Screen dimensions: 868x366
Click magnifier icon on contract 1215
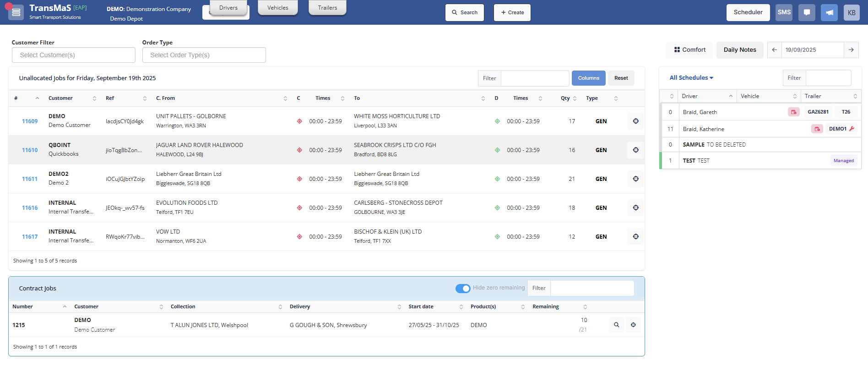(x=617, y=325)
